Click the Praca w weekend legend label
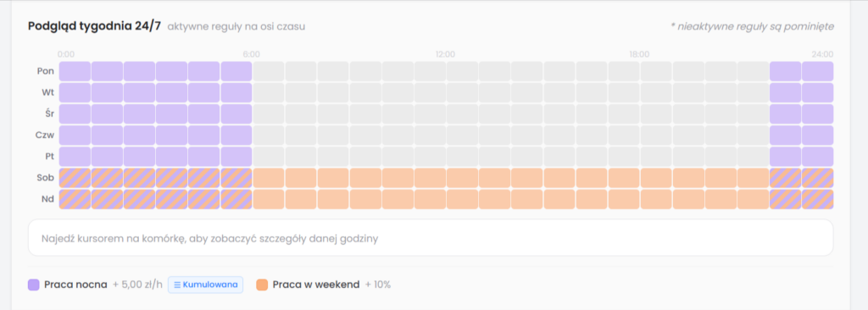 [316, 285]
